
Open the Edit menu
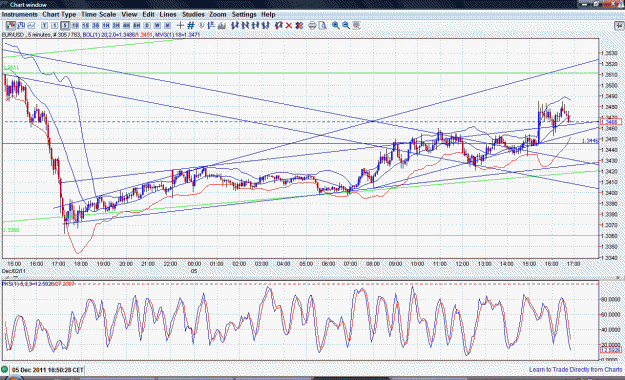point(148,14)
